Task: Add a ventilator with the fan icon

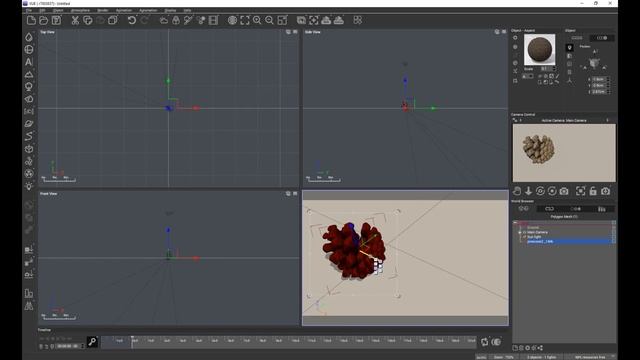Action: pyautogui.click(x=29, y=173)
